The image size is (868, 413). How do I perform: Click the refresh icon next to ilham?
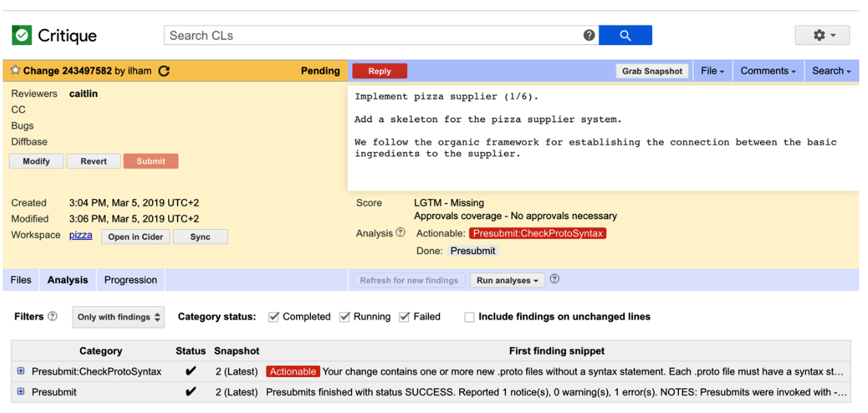164,71
